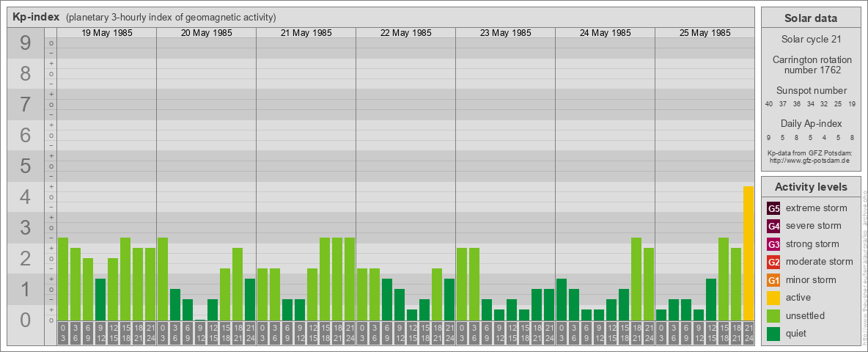Click the Solar cycle 21 text
The image size is (868, 352).
[x=811, y=40]
